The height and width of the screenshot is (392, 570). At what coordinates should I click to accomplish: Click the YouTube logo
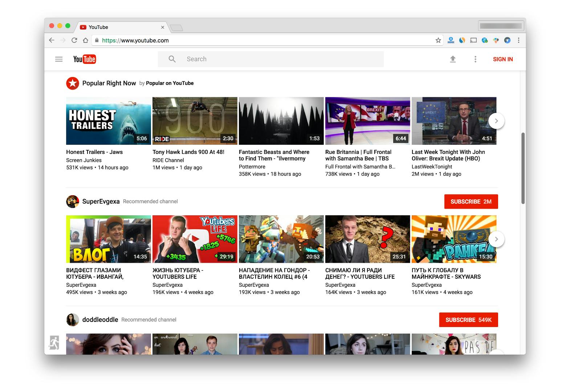(x=85, y=59)
